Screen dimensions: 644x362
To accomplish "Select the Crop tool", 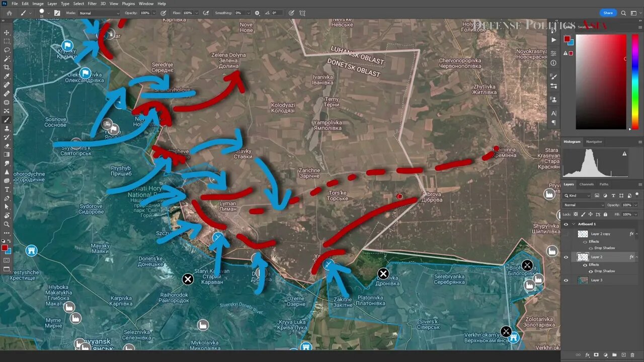I will (x=7, y=67).
